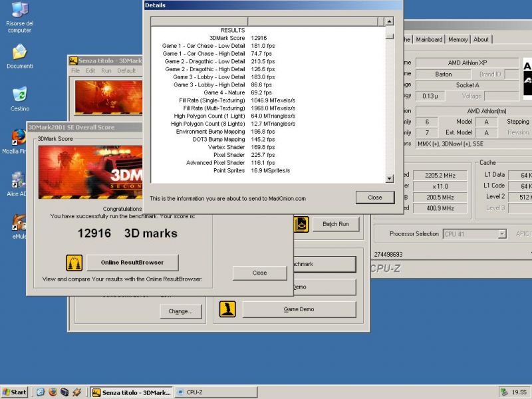Open the Documenti desktop folder icon

point(20,57)
